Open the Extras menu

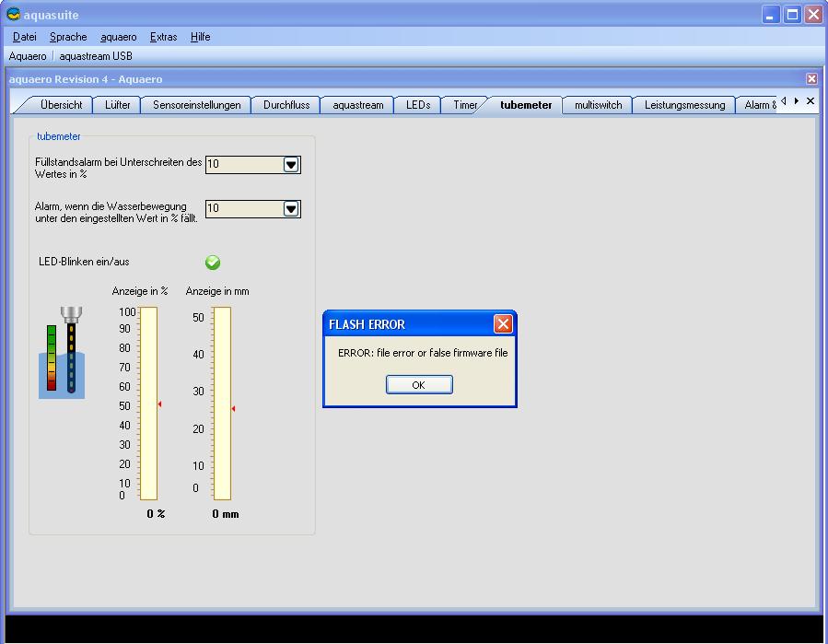tap(163, 37)
